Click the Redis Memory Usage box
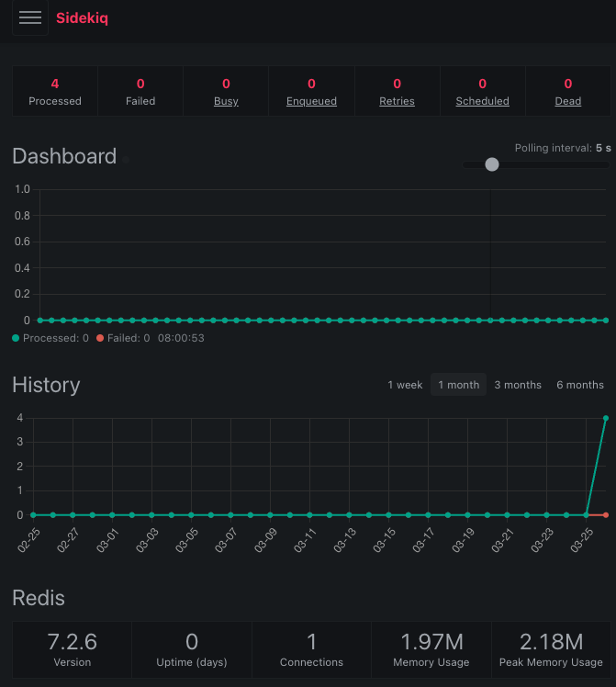616x687 pixels. pos(431,649)
